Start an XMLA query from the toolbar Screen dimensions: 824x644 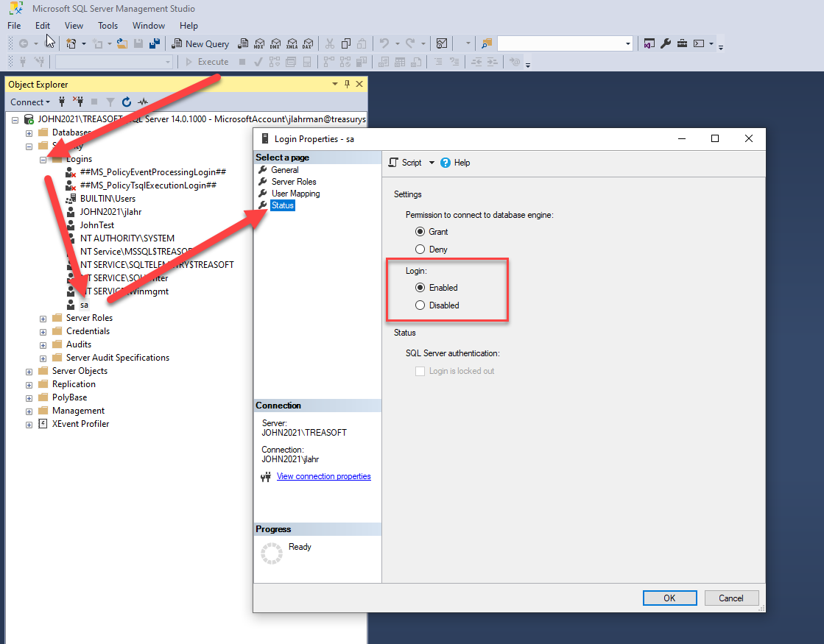(x=292, y=43)
